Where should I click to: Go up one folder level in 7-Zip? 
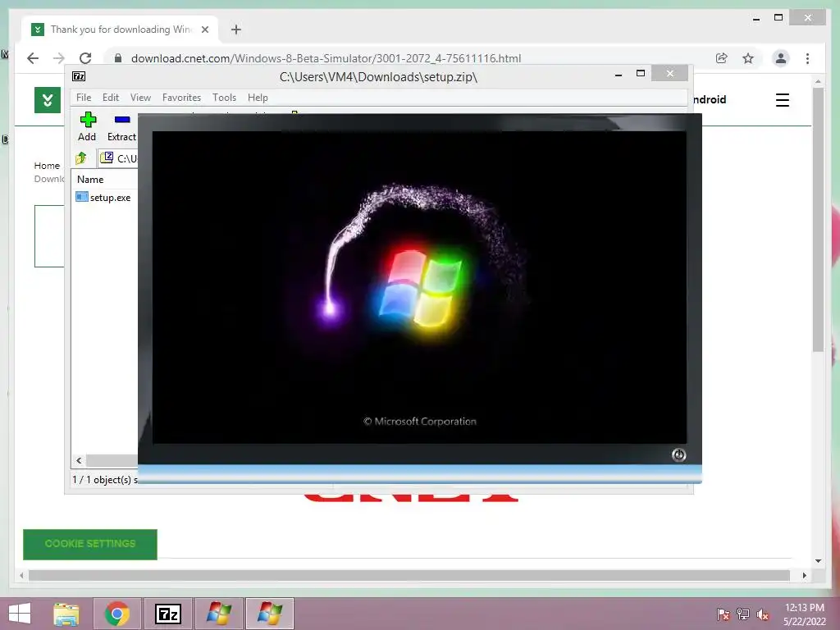point(81,158)
